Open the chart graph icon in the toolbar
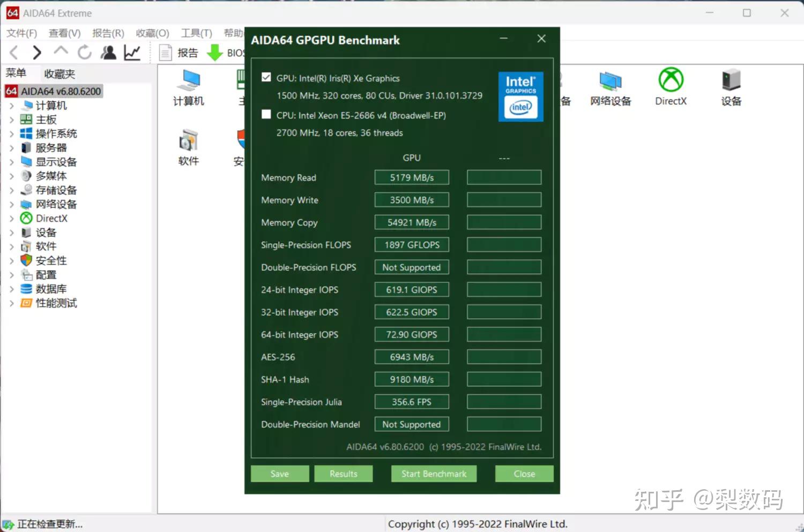 point(132,52)
